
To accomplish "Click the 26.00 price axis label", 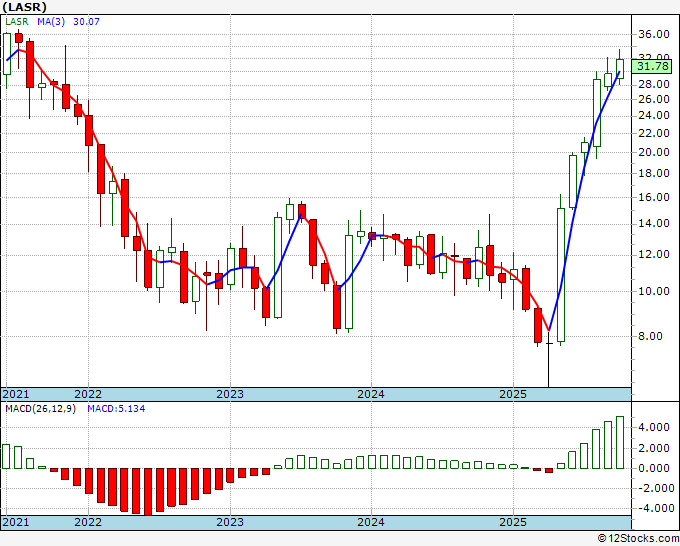I will (x=654, y=99).
